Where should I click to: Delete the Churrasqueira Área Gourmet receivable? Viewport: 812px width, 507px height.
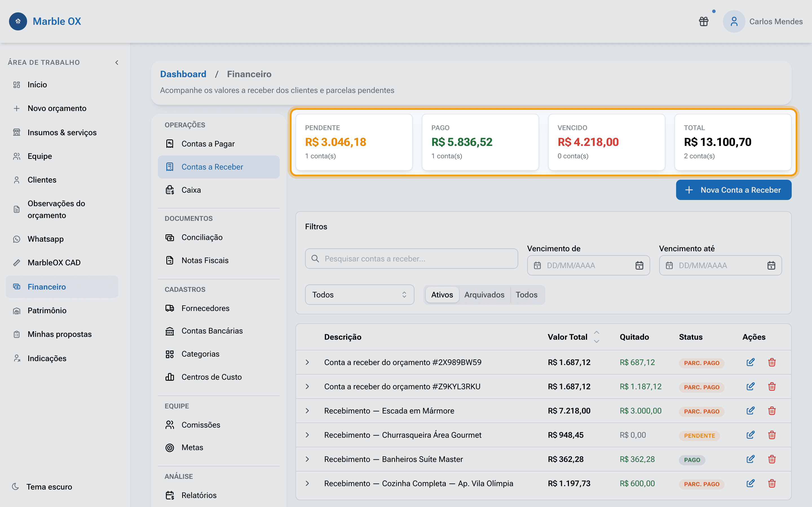coord(772,435)
